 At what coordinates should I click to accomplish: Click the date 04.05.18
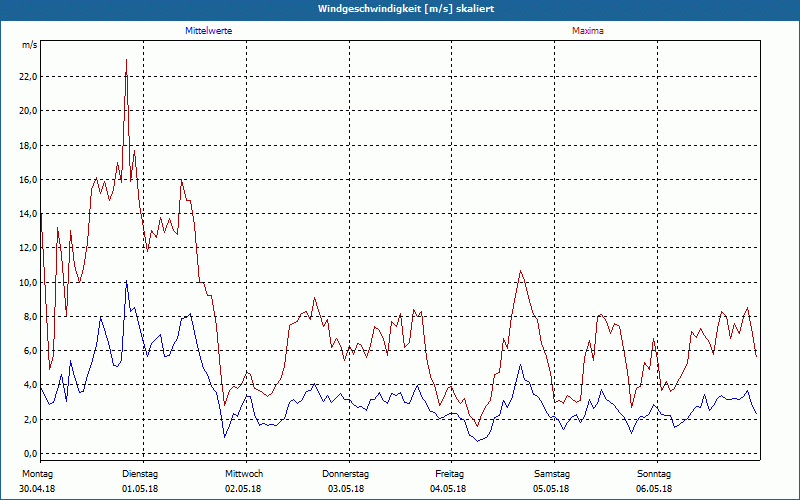[x=448, y=489]
